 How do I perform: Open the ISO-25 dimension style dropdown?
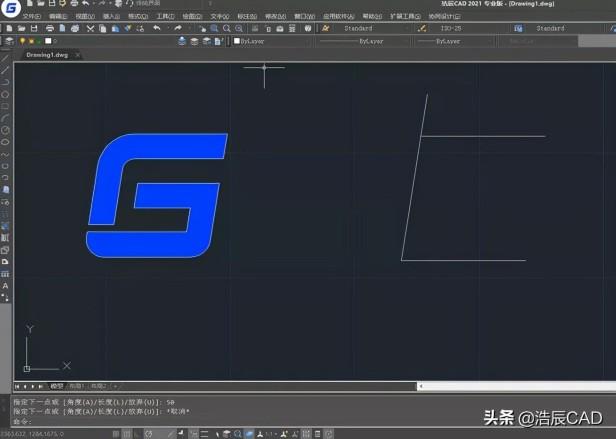[468, 28]
